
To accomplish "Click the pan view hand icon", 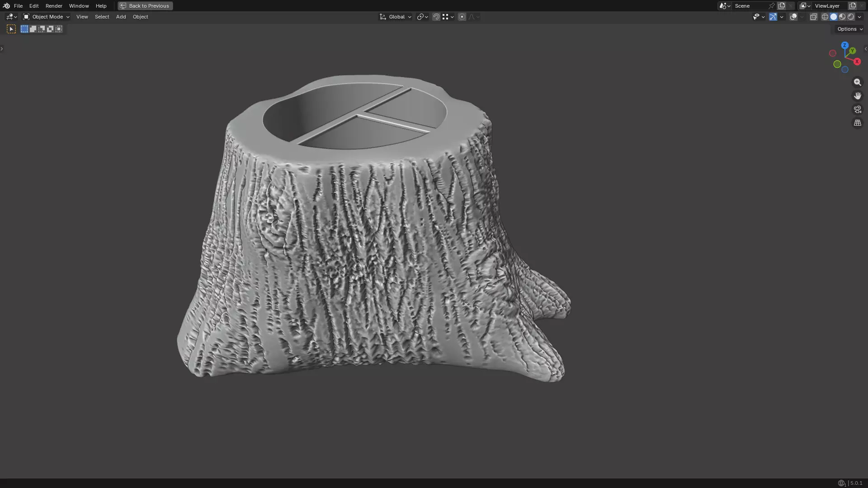I will coord(857,96).
